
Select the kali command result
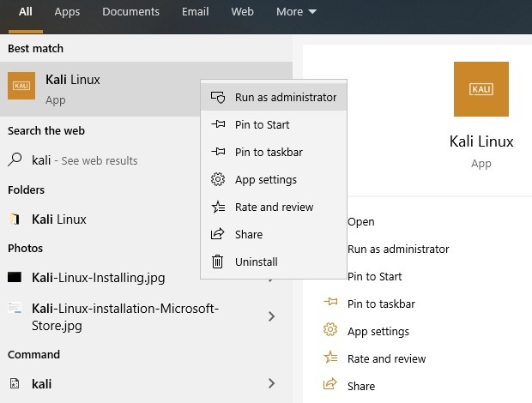click(146, 383)
